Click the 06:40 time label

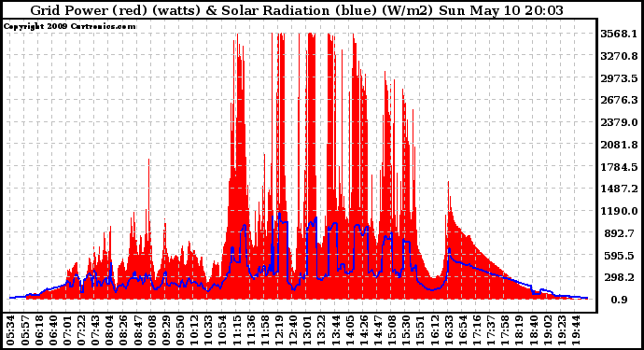point(52,329)
